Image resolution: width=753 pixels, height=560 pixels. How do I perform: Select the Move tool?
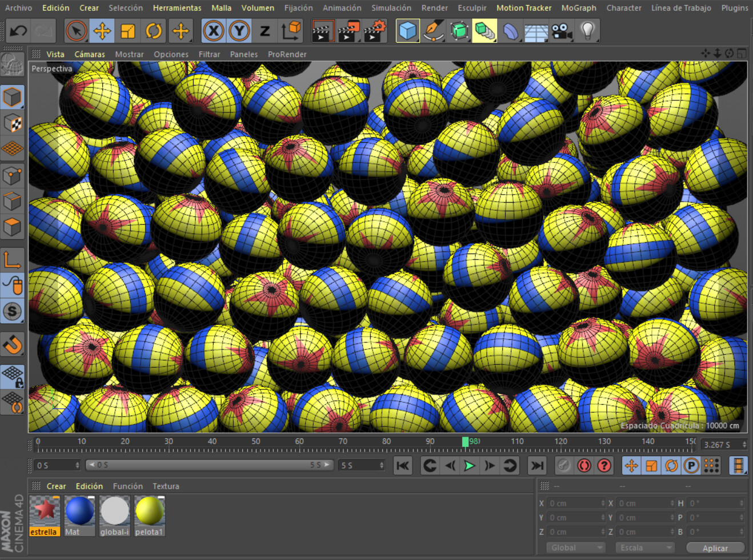(102, 30)
